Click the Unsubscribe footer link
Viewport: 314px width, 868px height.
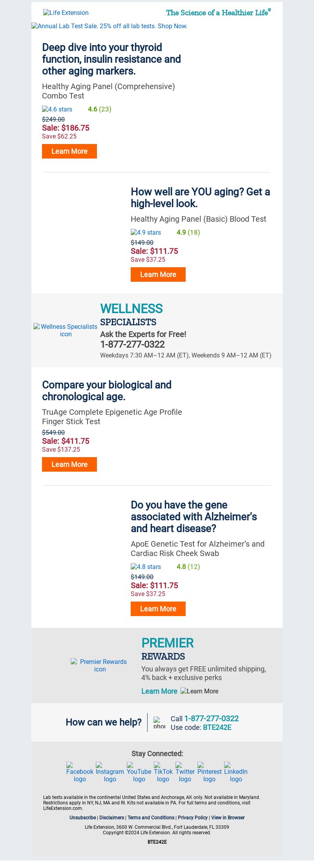(x=82, y=817)
